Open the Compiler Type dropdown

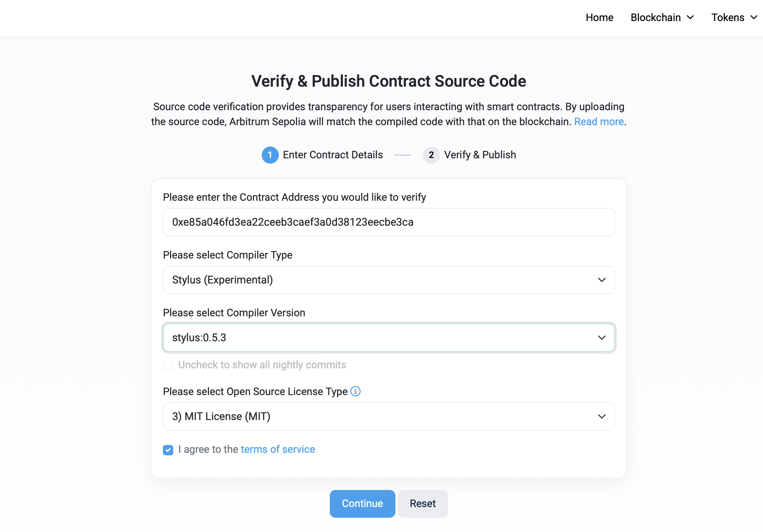click(x=389, y=280)
